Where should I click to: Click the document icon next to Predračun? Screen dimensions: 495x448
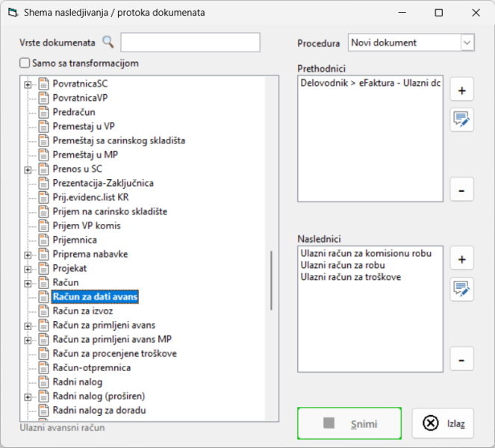coord(43,112)
